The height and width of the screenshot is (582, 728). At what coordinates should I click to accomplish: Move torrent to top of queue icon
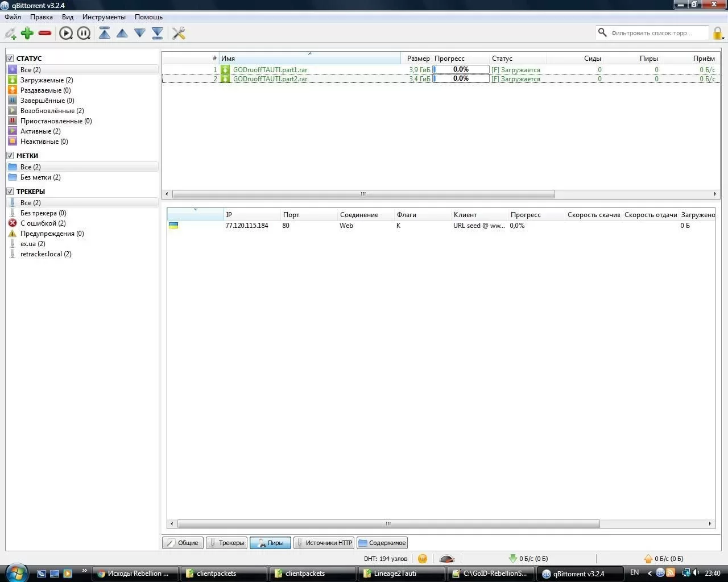coord(105,33)
